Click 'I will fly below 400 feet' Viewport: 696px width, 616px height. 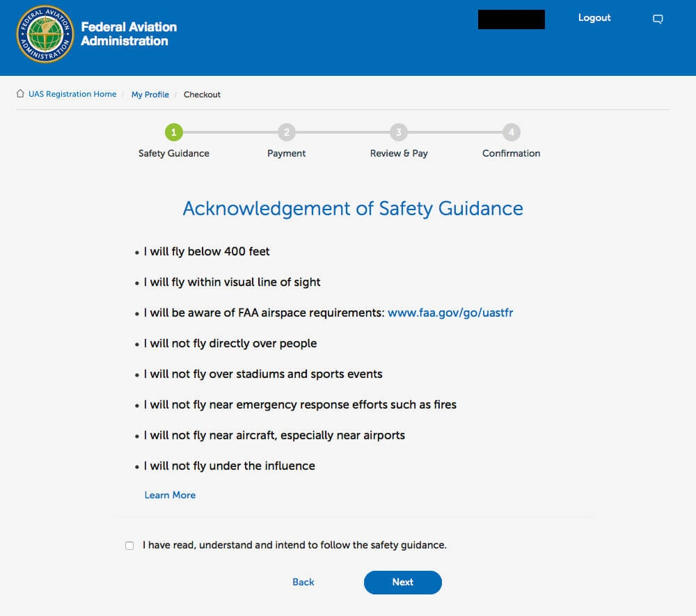[x=207, y=252]
